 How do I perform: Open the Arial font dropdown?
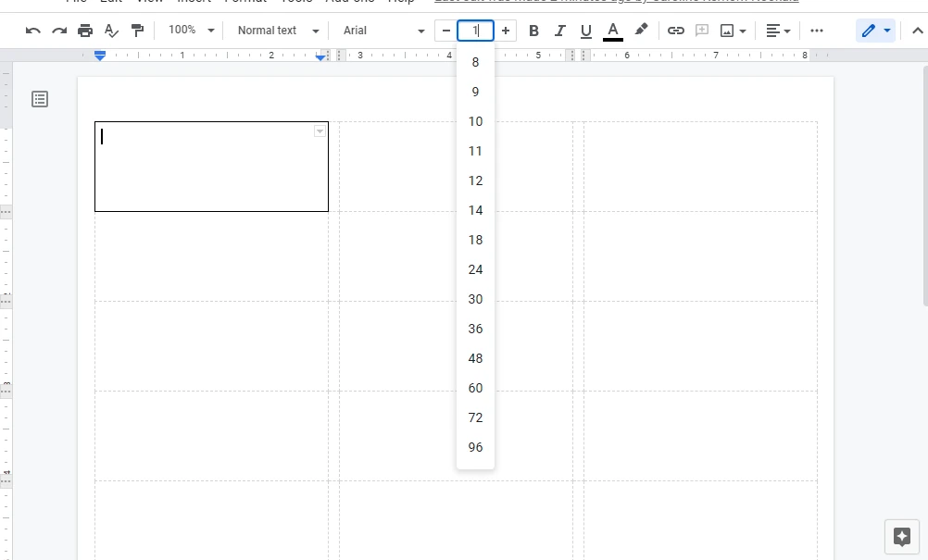tap(383, 31)
